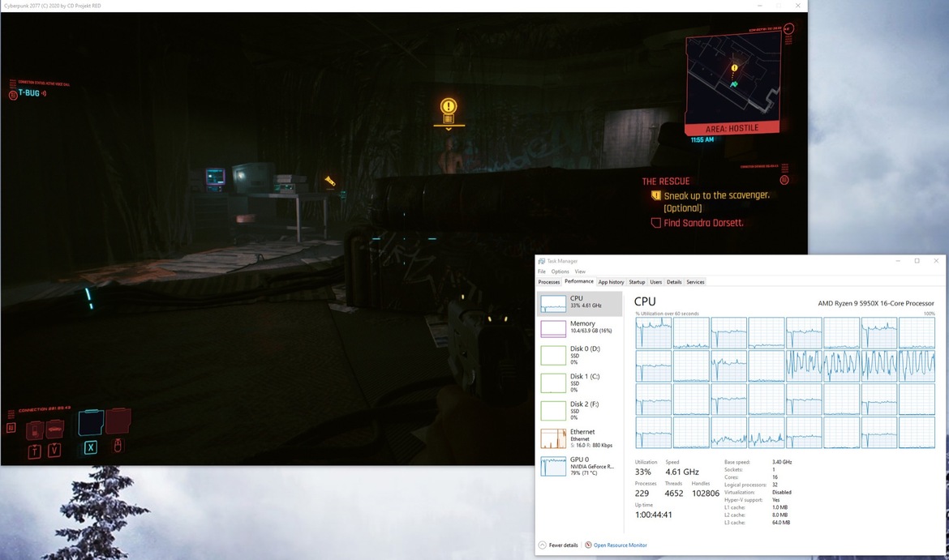Screen dimensions: 949x560
Task: Select the Ethernet performance item
Action: click(x=579, y=438)
